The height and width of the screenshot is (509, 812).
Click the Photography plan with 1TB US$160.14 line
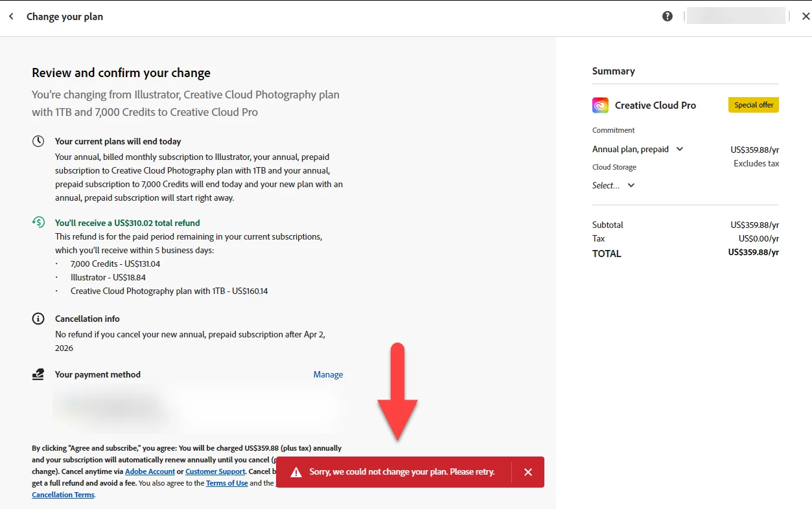(169, 291)
